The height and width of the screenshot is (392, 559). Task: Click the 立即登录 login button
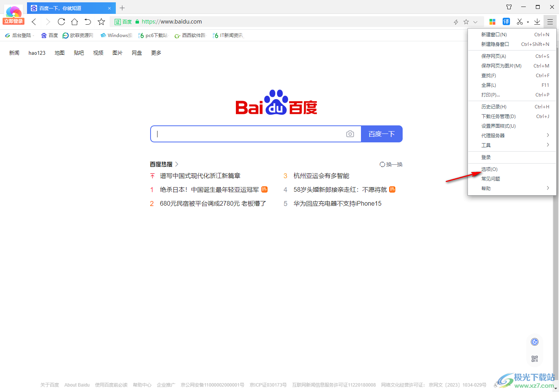pyautogui.click(x=14, y=21)
